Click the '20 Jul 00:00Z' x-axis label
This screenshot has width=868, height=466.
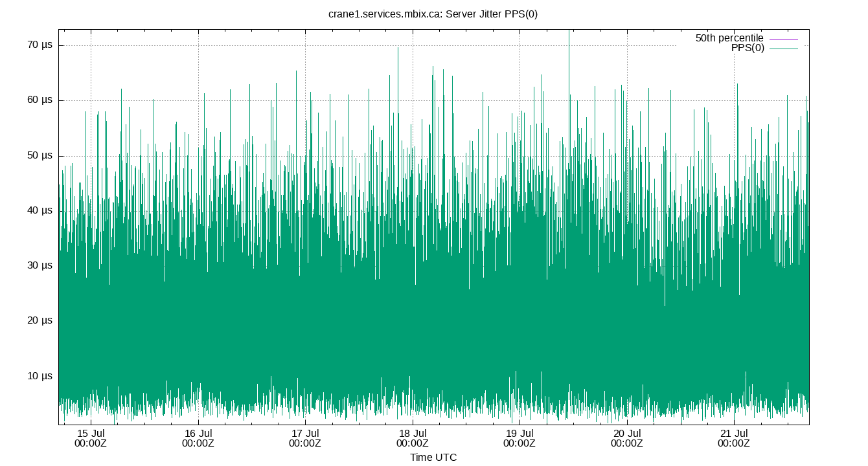(x=627, y=438)
